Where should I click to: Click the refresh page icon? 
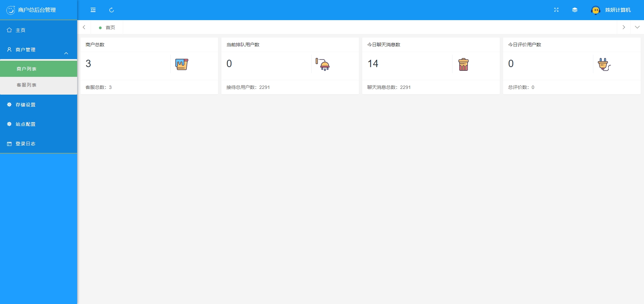click(x=112, y=10)
